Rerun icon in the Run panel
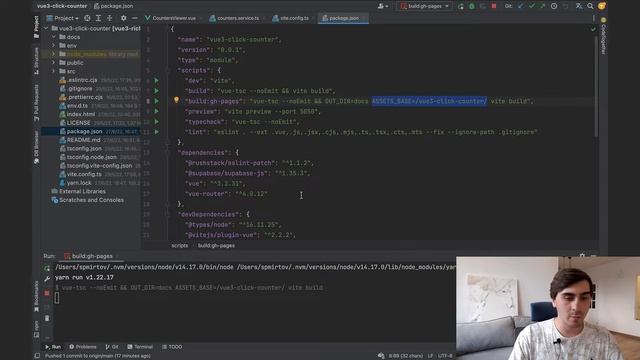The height and width of the screenshot is (360, 640). click(47, 268)
